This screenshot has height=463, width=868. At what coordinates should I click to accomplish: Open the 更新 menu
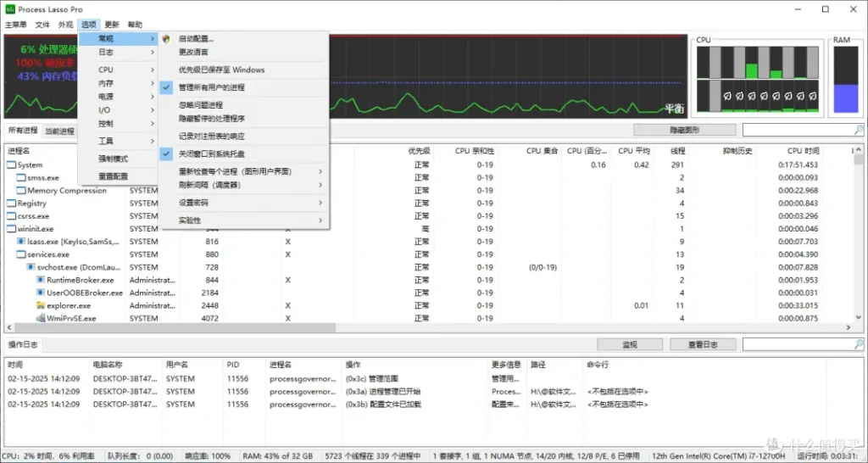[112, 25]
